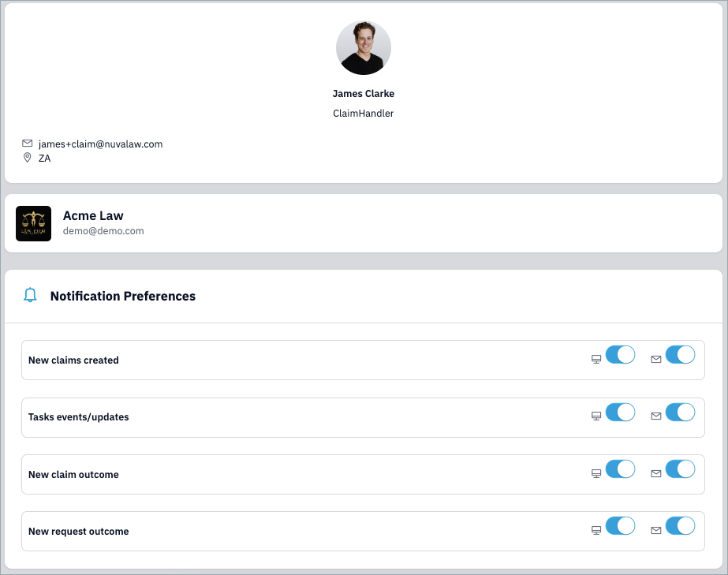Click the Notification Preferences heading
Viewport: 728px width, 575px height.
click(x=123, y=297)
